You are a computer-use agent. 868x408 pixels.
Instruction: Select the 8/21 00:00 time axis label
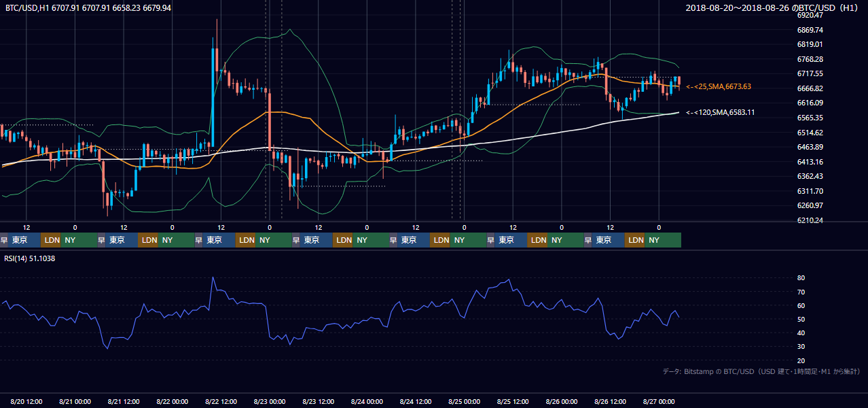[x=75, y=402]
